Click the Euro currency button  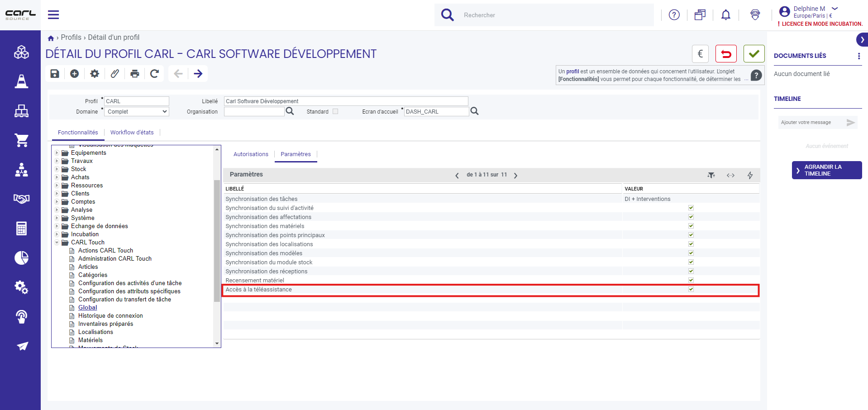(700, 54)
